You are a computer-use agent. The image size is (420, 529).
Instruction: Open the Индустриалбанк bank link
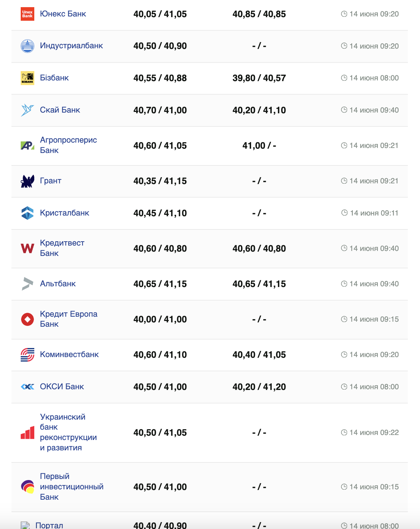point(71,46)
